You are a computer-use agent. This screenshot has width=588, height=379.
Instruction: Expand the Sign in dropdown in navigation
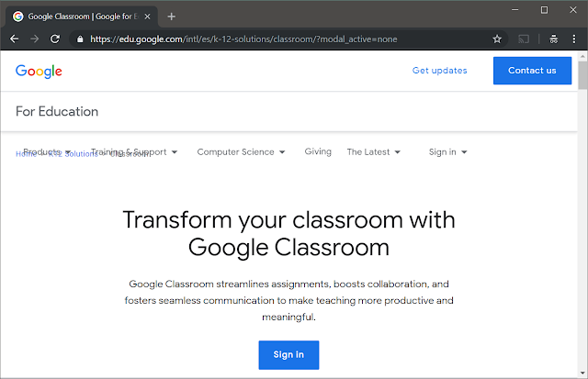[x=447, y=151]
